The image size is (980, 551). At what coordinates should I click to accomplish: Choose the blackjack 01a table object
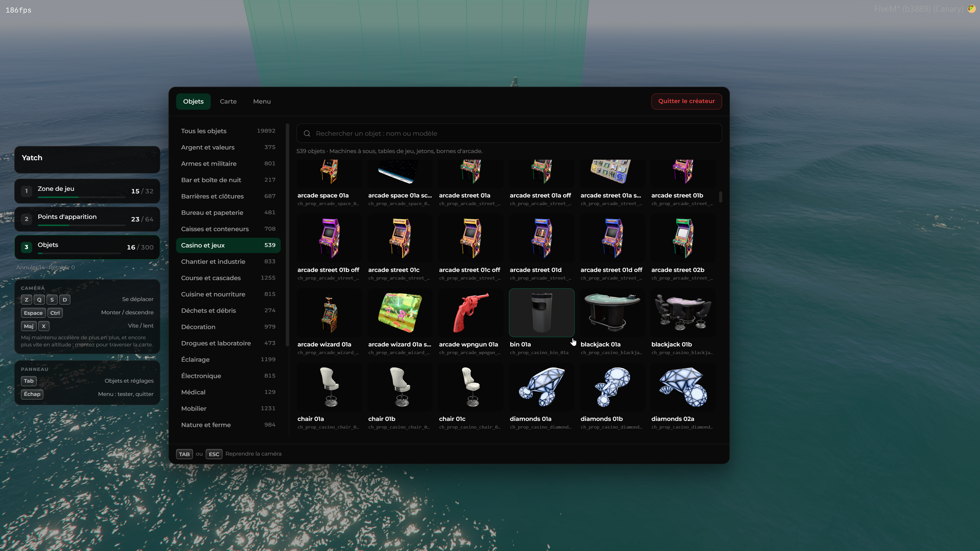pos(612,312)
